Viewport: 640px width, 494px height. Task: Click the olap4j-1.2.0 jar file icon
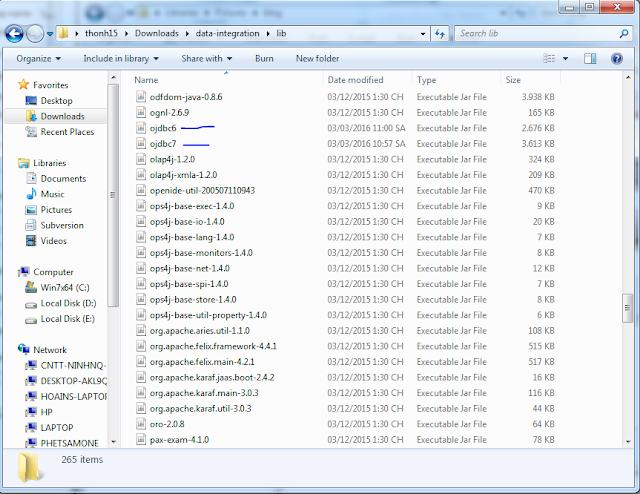click(141, 159)
